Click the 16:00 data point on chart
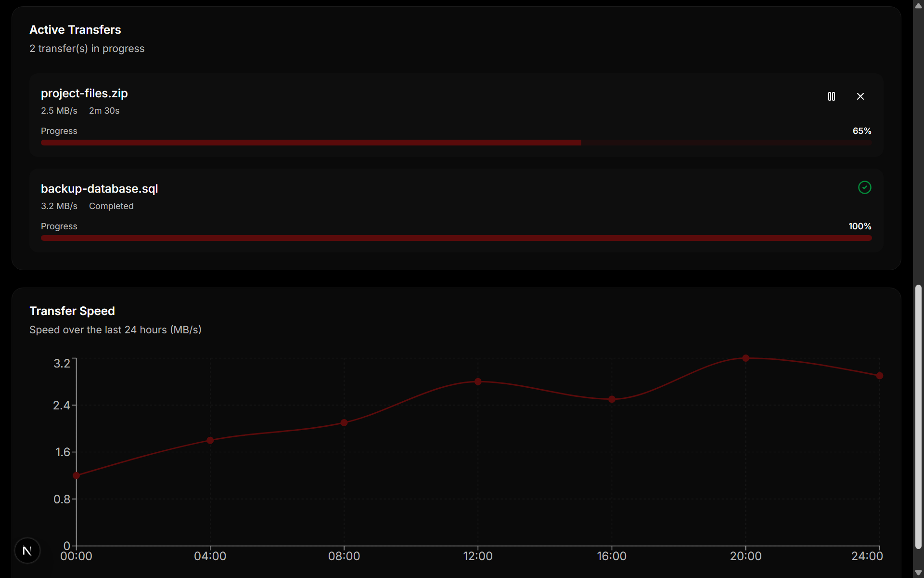The width and height of the screenshot is (924, 578). [612, 399]
